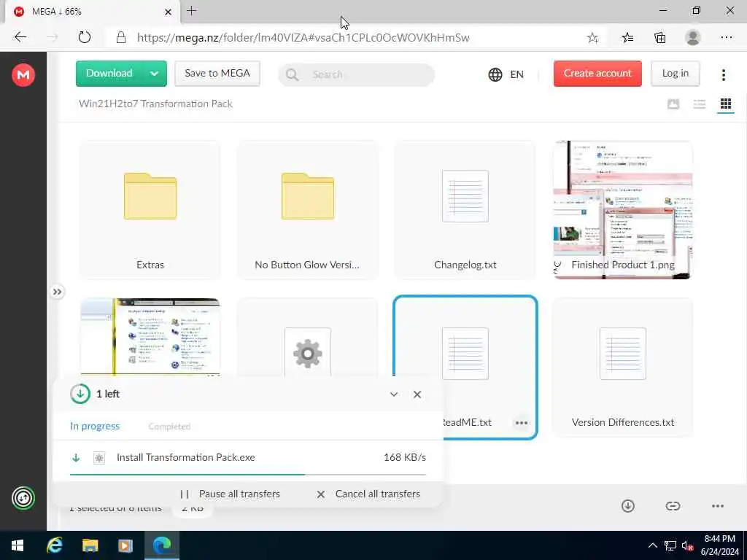The height and width of the screenshot is (560, 747).
Task: Open File Explorer from taskbar
Action: point(90,545)
